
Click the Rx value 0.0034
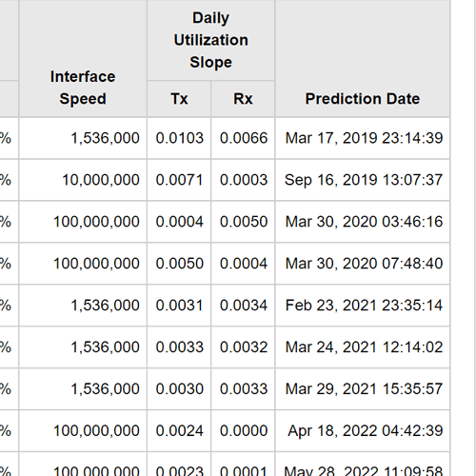243,306
